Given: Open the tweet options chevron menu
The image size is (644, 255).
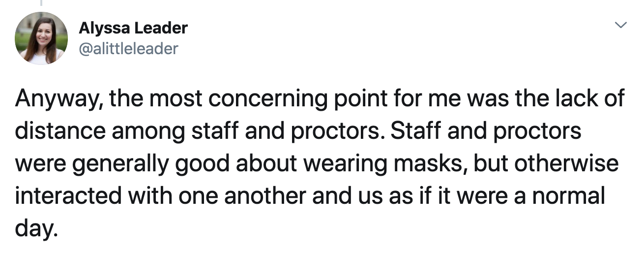Looking at the screenshot, I should coord(622,25).
